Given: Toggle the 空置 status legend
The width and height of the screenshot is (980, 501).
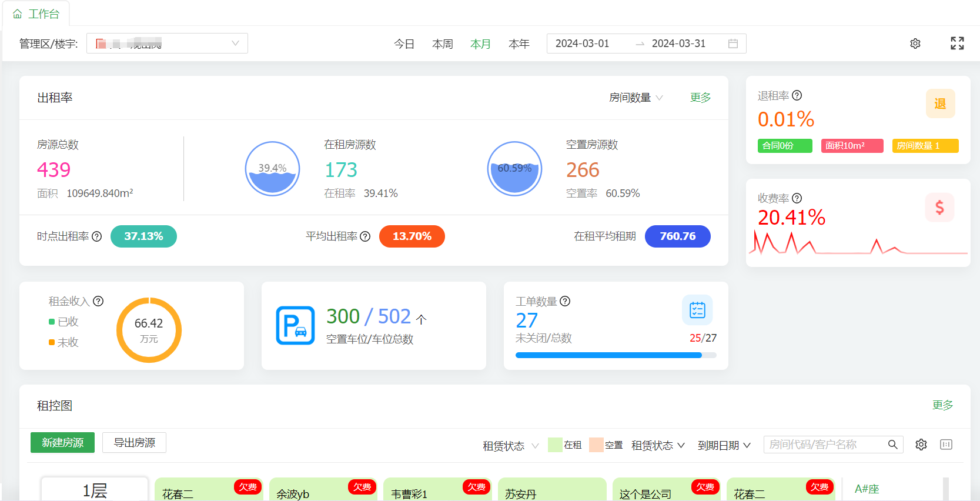Looking at the screenshot, I should 606,445.
